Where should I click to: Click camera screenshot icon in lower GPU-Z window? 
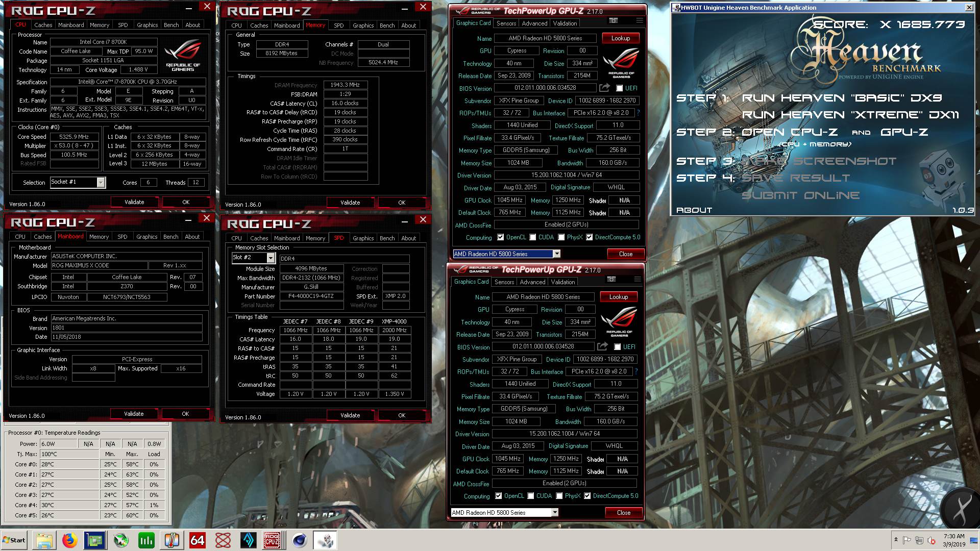click(x=611, y=279)
